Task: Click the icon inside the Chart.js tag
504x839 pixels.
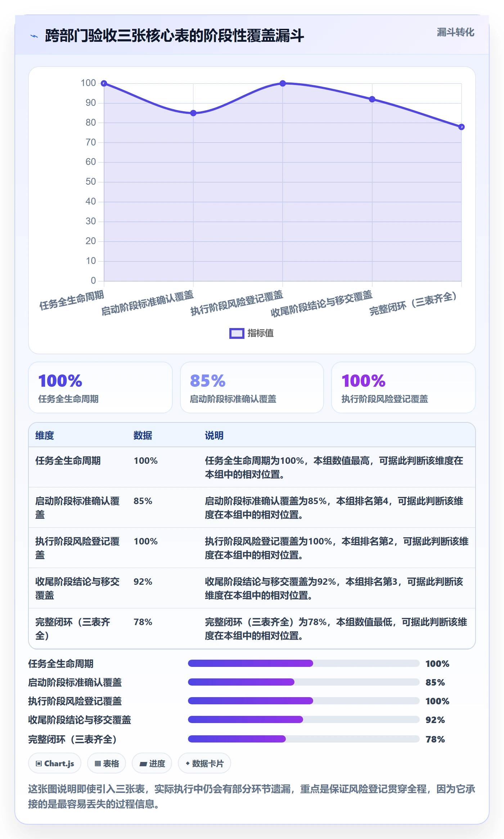Action: tap(39, 763)
